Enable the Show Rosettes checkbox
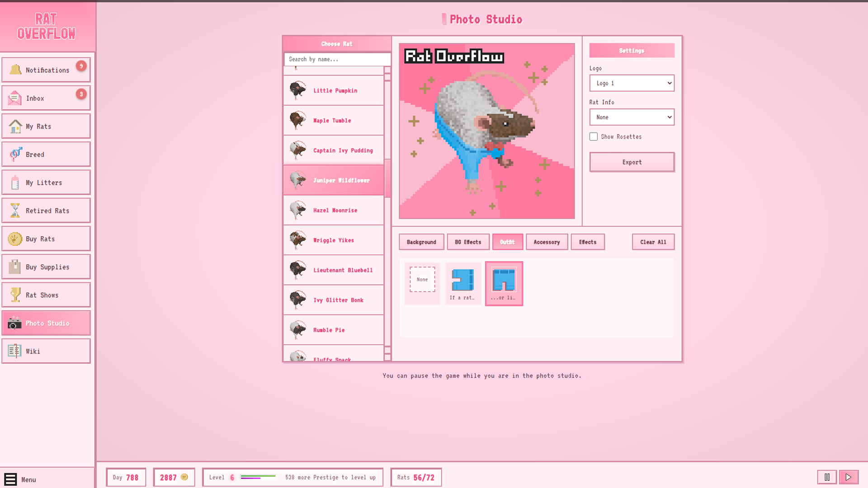868x488 pixels. point(594,136)
